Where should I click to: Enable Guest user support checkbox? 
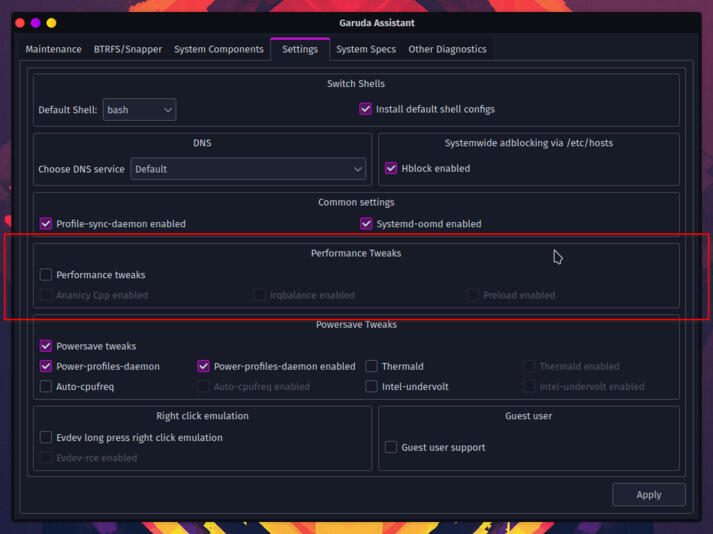point(391,447)
